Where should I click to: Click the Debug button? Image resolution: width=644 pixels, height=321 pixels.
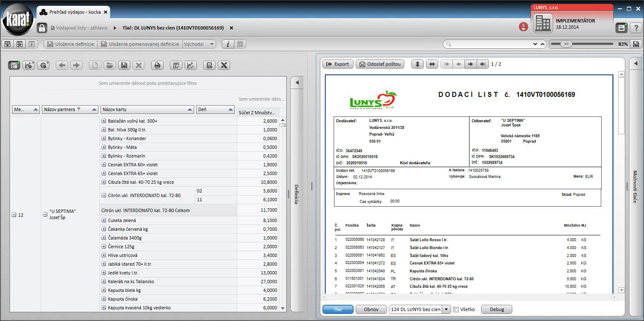(x=497, y=309)
